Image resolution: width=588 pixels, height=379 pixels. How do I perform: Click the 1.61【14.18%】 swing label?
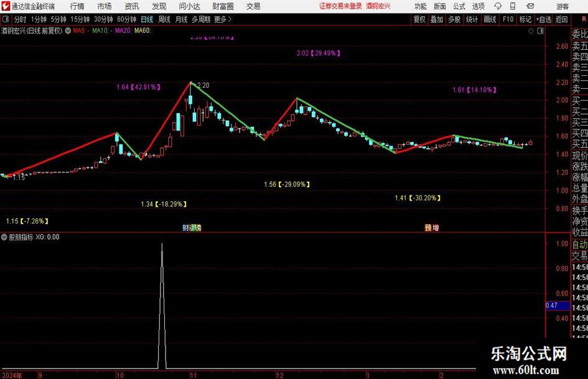tap(474, 90)
